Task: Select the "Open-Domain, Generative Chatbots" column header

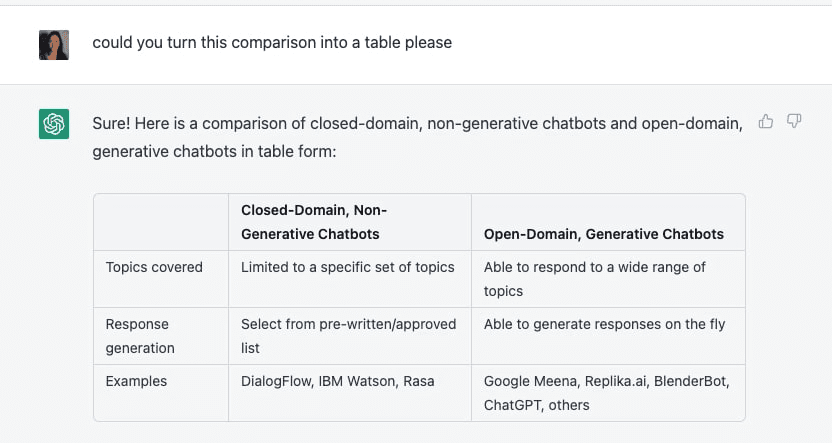Action: (603, 234)
